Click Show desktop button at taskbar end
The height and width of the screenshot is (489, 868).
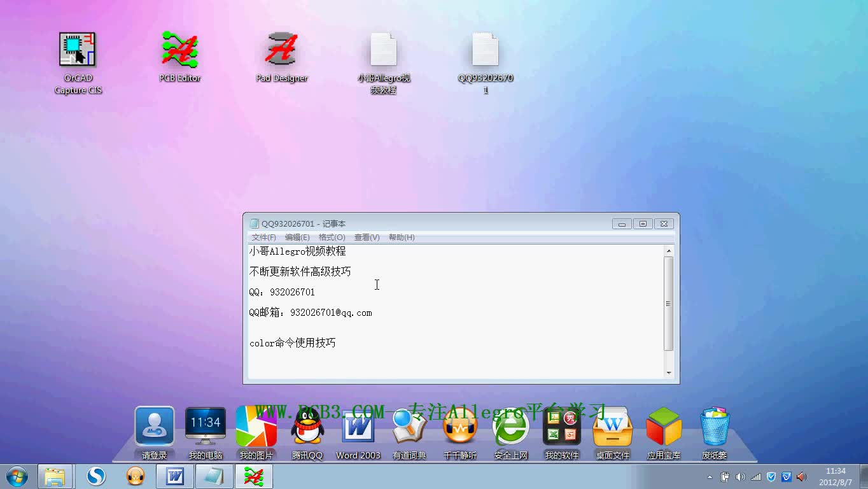tap(864, 477)
